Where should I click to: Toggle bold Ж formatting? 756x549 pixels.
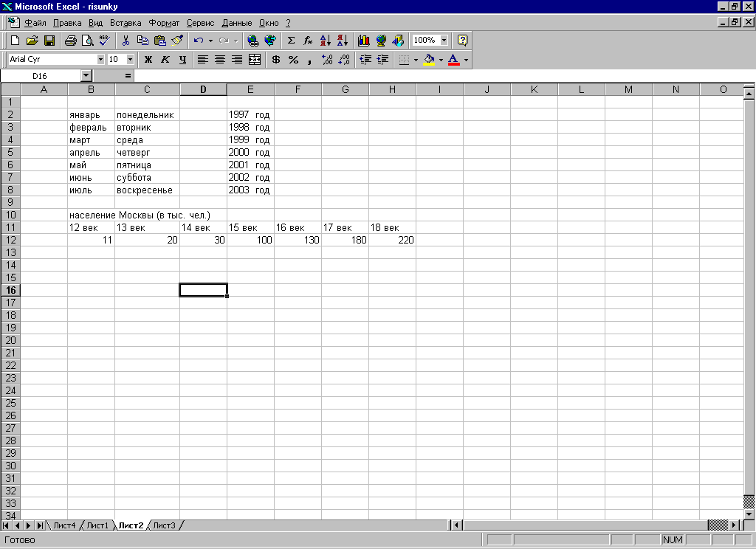(148, 60)
